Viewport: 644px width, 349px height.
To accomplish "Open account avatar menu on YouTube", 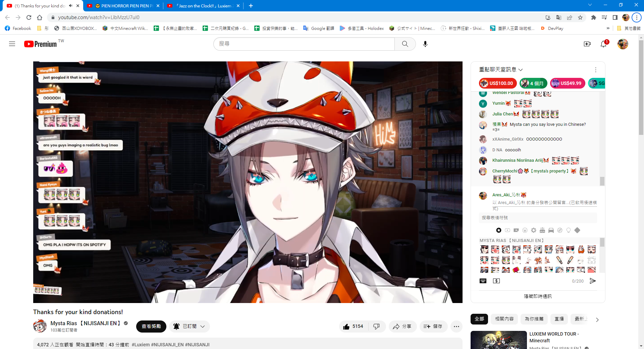I will click(x=623, y=44).
